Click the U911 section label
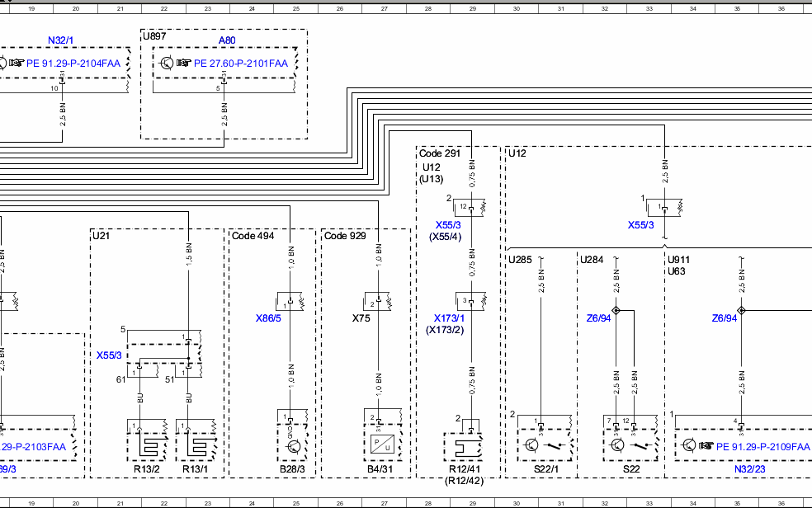The width and height of the screenshot is (812, 508). (678, 260)
